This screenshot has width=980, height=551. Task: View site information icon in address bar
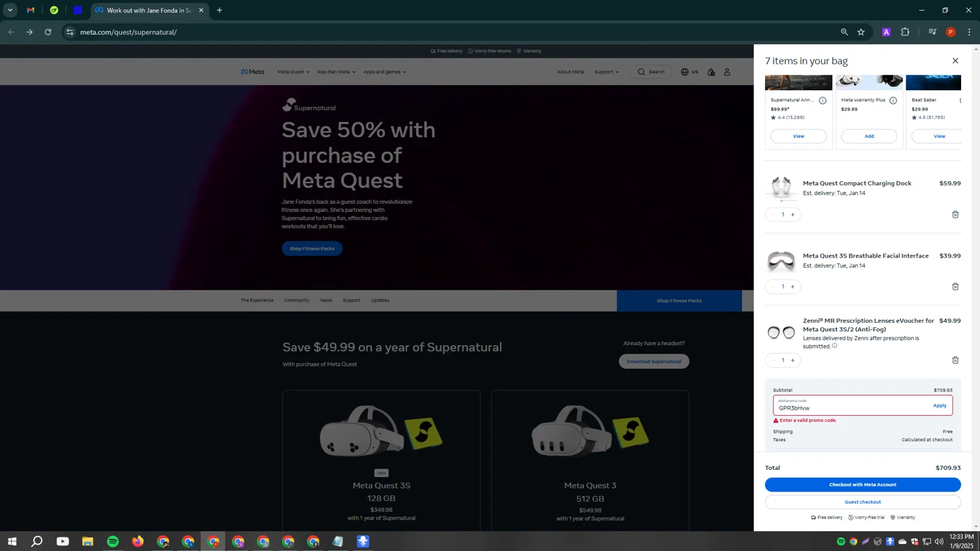tap(70, 32)
